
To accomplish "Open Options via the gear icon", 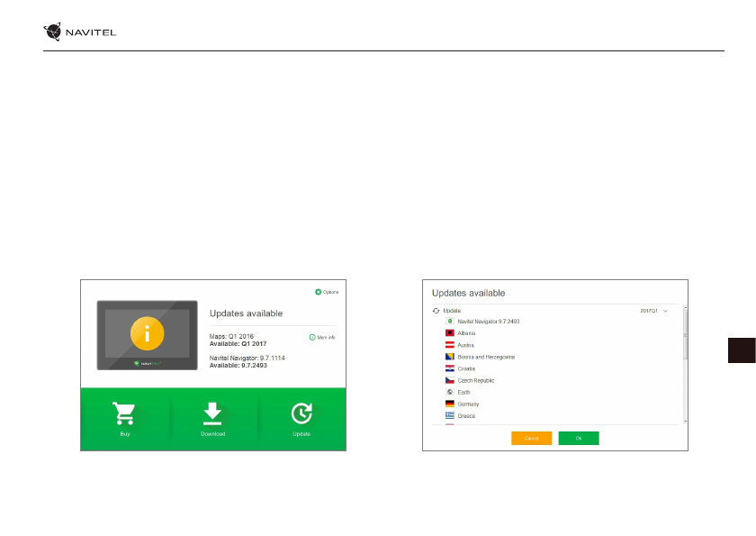I will click(319, 292).
